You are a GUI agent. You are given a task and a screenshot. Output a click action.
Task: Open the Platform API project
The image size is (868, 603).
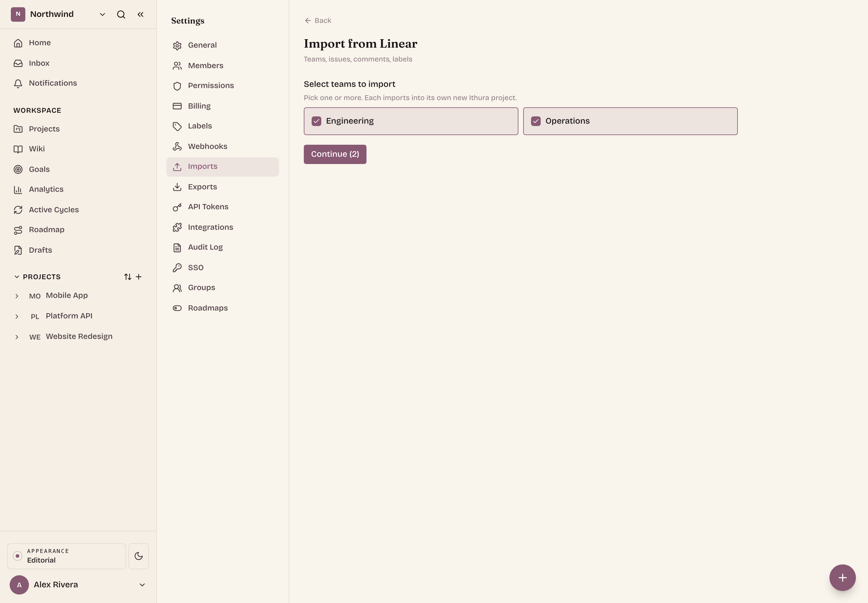[x=69, y=316]
